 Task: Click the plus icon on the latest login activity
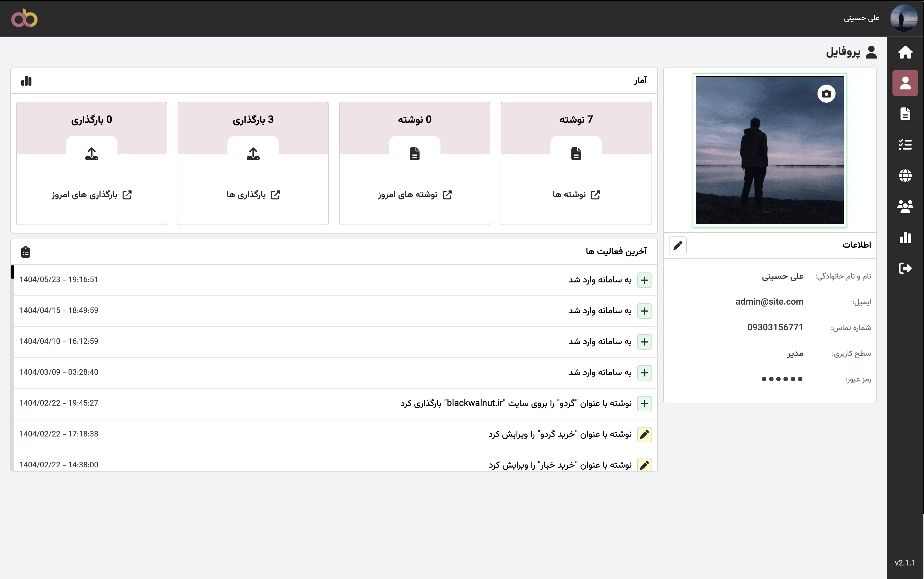click(645, 280)
